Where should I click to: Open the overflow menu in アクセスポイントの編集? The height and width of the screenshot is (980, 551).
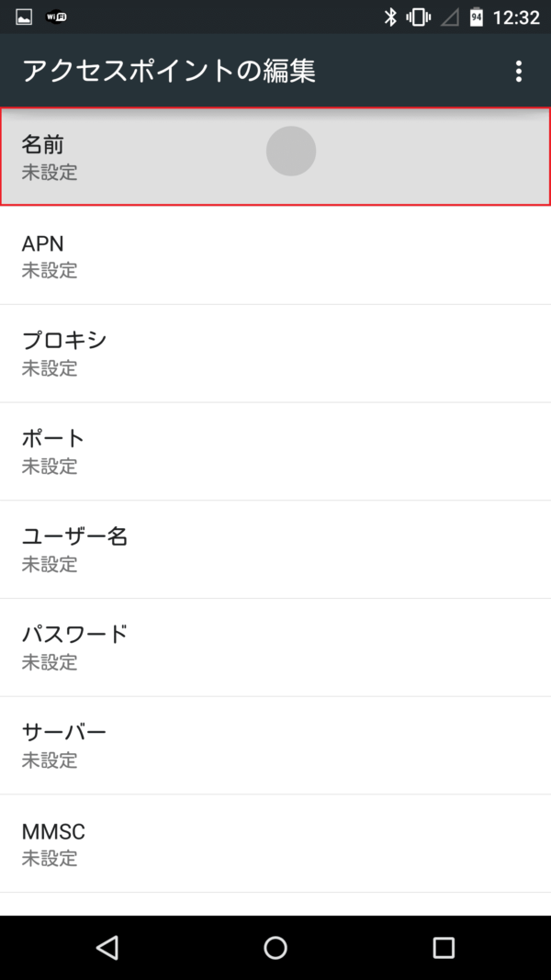520,71
